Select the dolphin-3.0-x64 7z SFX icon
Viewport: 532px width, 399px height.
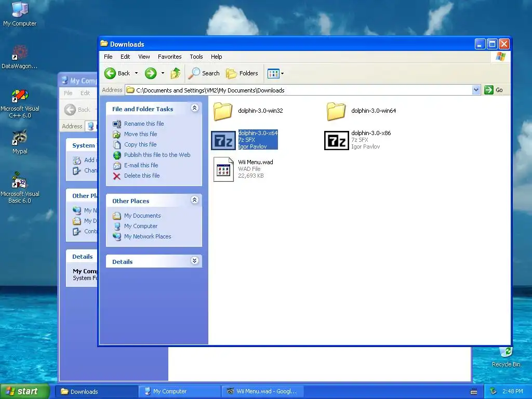pyautogui.click(x=223, y=140)
